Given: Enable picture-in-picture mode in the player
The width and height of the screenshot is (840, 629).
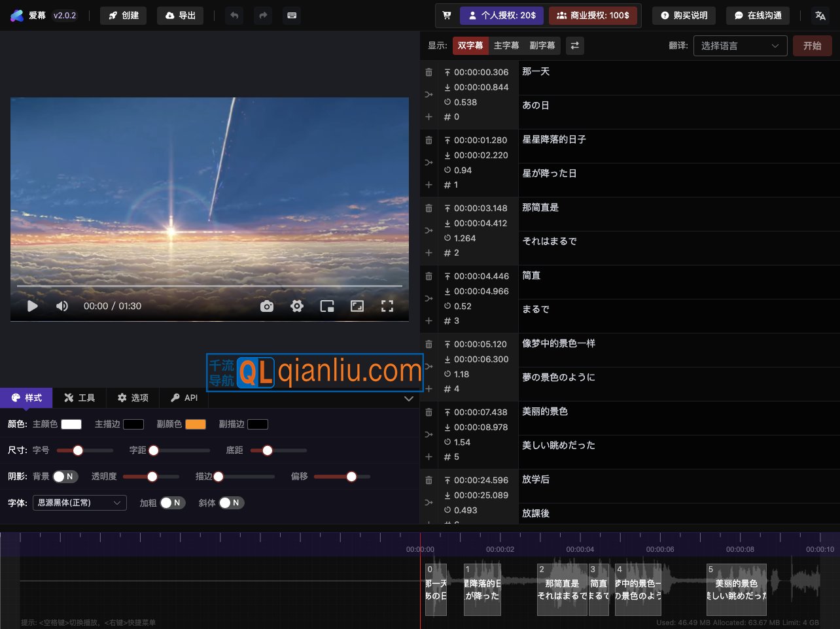Looking at the screenshot, I should [327, 305].
